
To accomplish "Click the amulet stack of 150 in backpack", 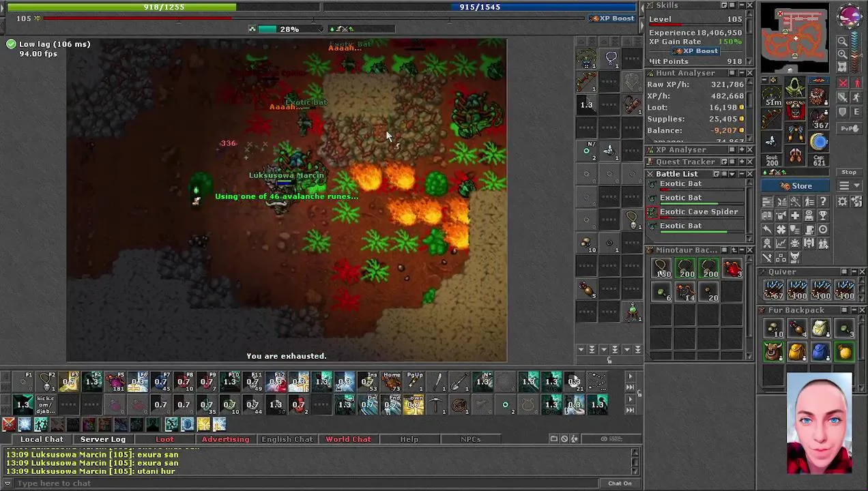I will coord(663,269).
